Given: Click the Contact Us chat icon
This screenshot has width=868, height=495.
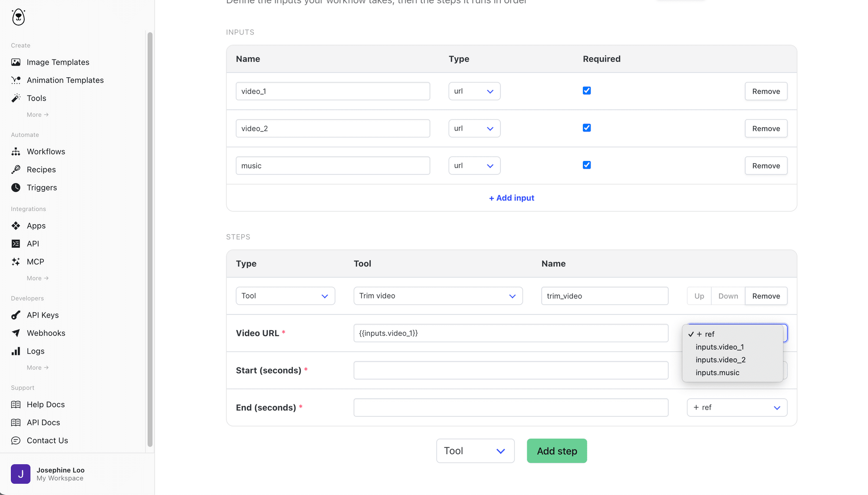Looking at the screenshot, I should click(16, 440).
